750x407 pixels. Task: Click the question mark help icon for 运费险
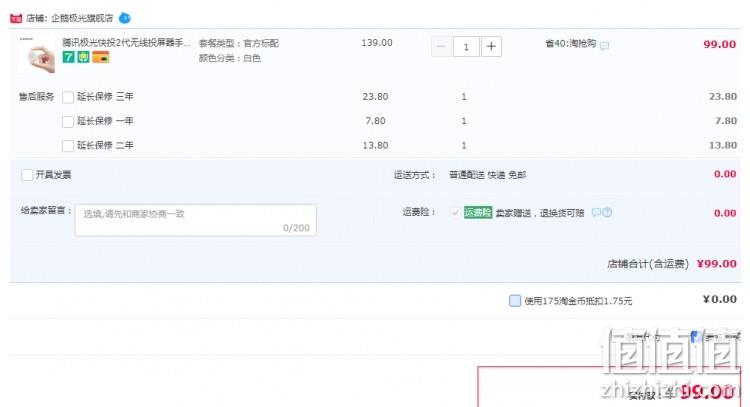pos(607,212)
